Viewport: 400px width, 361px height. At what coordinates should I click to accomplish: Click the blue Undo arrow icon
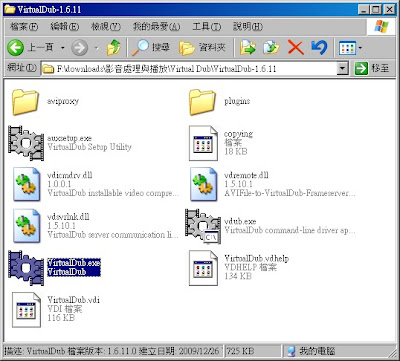(x=319, y=48)
